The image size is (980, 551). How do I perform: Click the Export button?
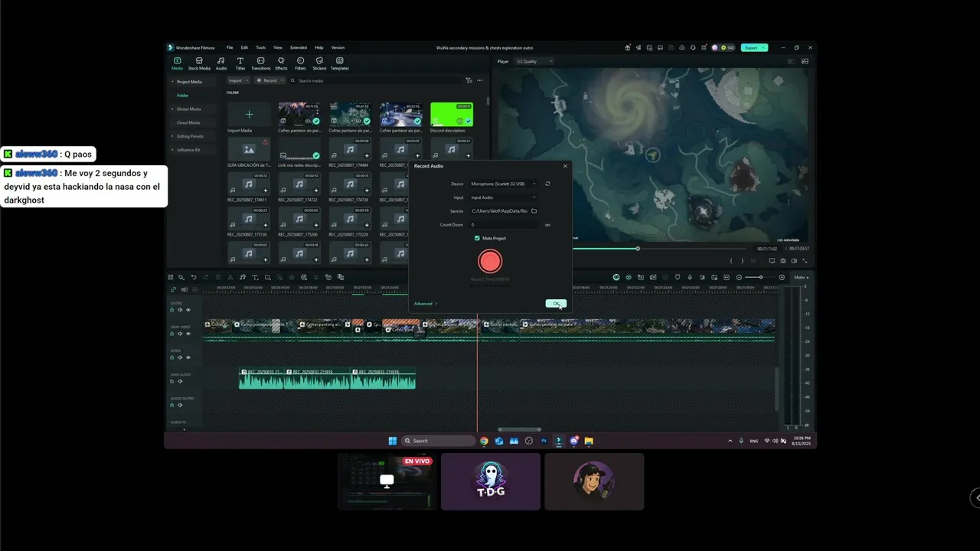(x=754, y=47)
